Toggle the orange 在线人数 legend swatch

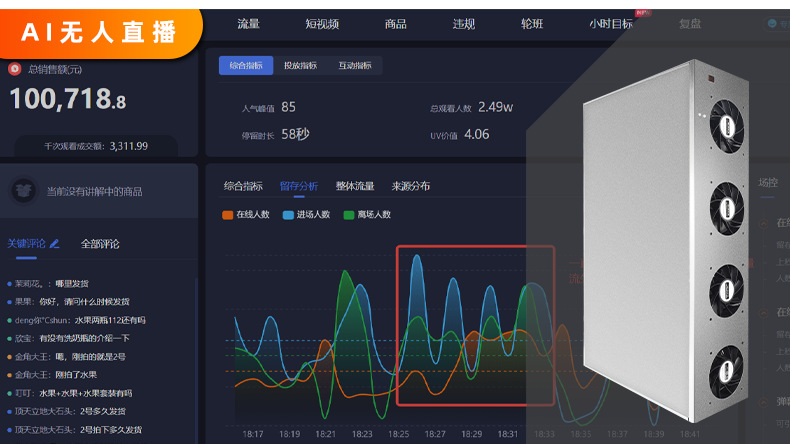coord(228,215)
